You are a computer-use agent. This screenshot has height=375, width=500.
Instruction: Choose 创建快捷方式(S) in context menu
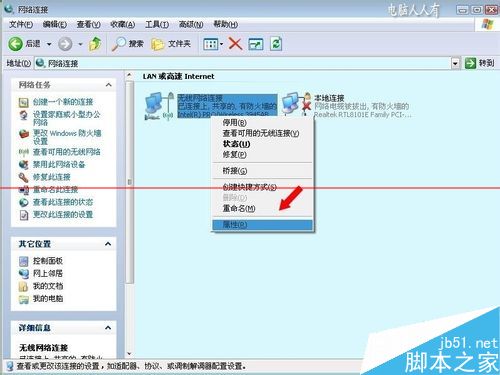point(250,187)
